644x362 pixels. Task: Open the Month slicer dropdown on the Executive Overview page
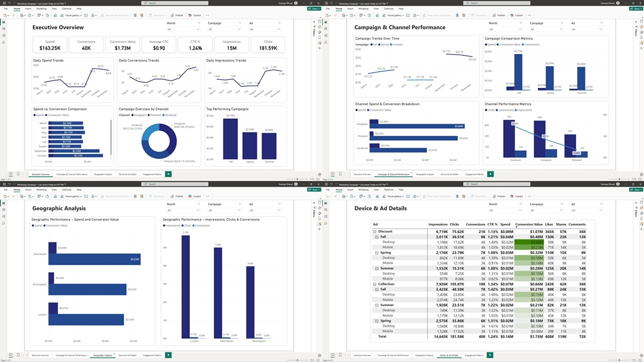click(199, 29)
